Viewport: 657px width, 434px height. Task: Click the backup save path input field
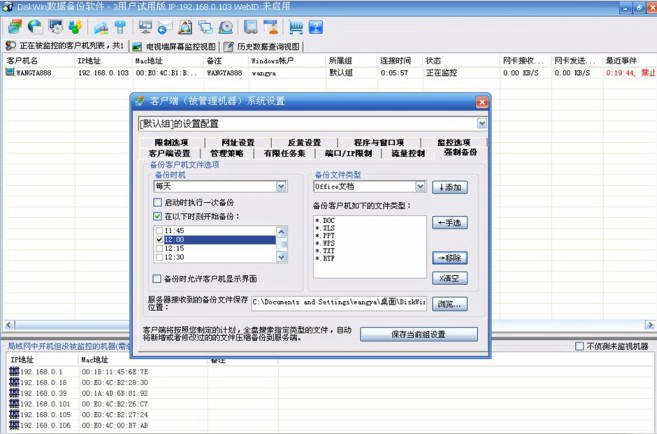coord(339,302)
